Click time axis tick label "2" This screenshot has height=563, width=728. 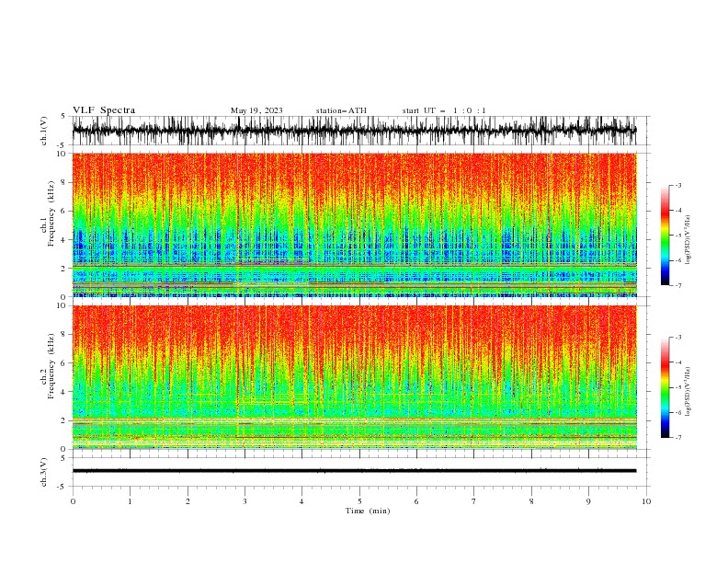tap(188, 501)
